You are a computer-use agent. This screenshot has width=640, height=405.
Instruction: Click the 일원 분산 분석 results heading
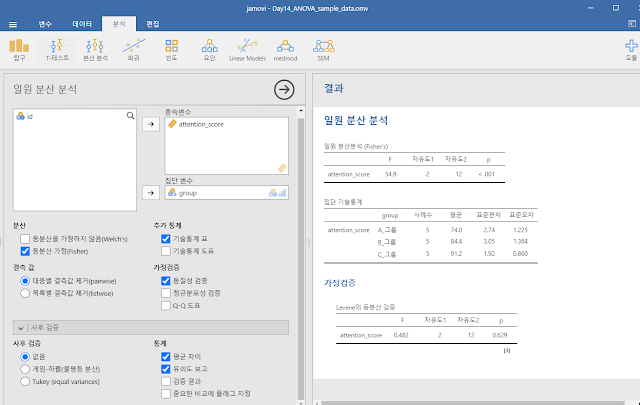coord(356,120)
